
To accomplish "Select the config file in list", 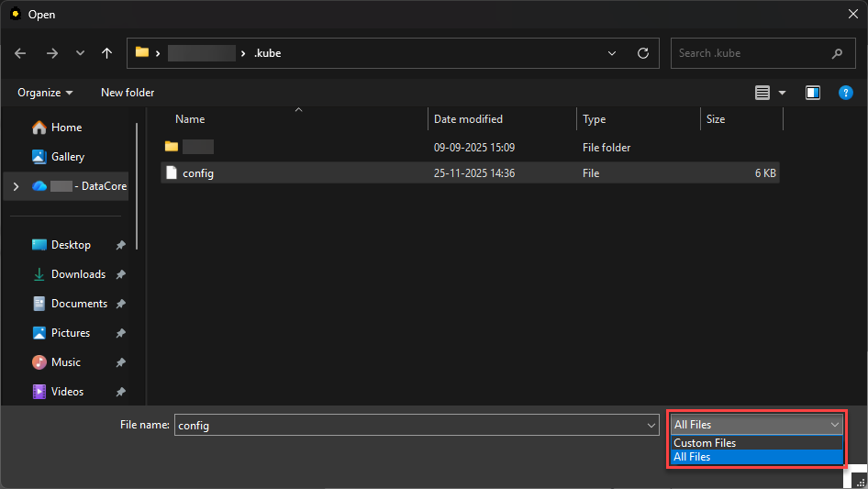I will pyautogui.click(x=198, y=172).
